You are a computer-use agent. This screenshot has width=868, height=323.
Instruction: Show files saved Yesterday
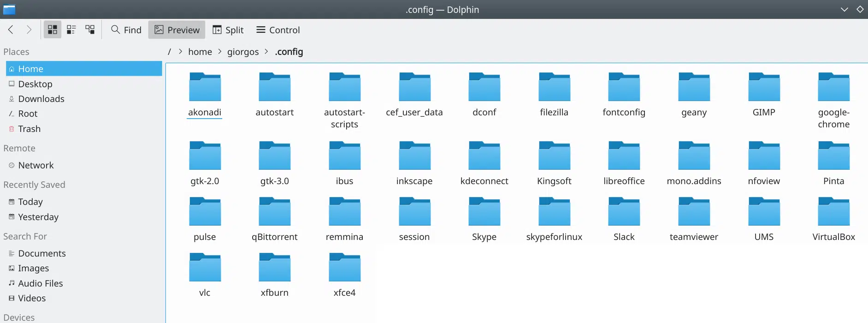[84, 217]
